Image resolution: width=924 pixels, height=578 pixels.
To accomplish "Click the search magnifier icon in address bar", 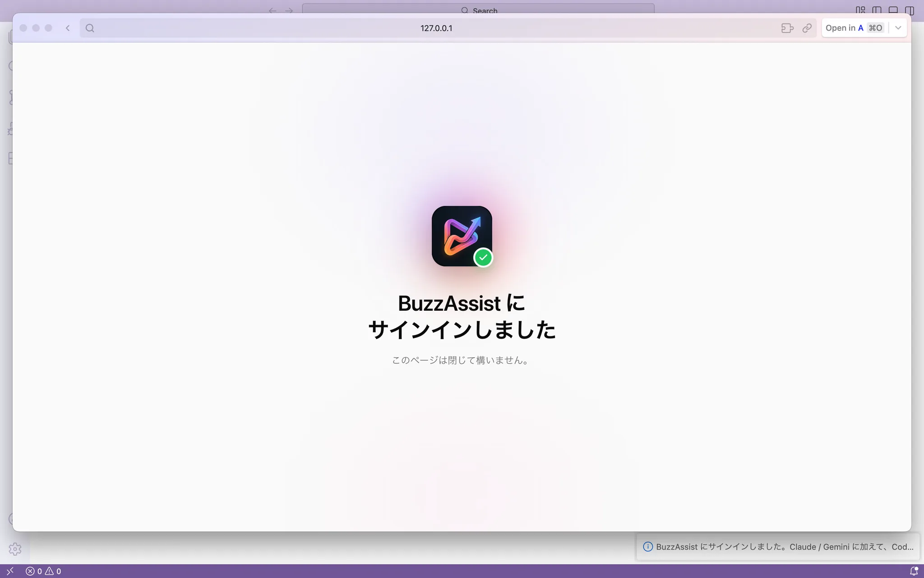I will pyautogui.click(x=90, y=28).
